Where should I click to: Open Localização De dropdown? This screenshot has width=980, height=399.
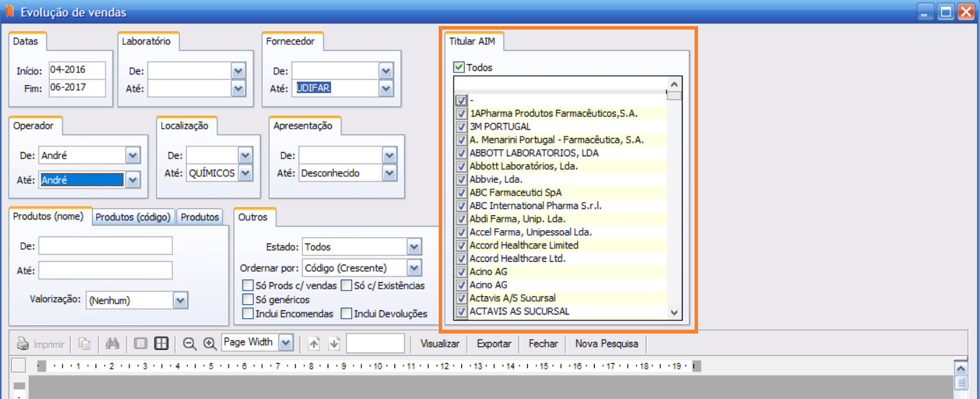[245, 156]
